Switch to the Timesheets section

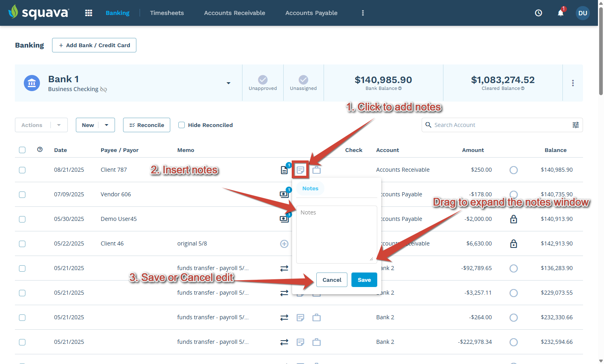click(167, 12)
